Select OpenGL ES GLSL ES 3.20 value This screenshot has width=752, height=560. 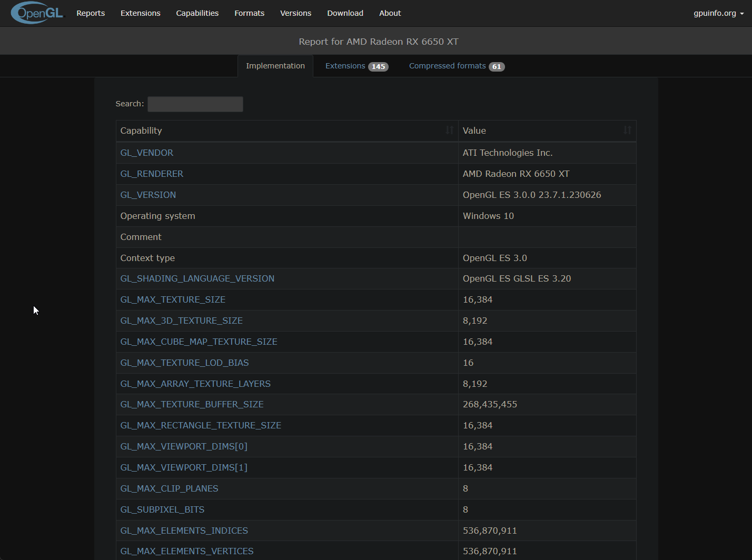517,278
